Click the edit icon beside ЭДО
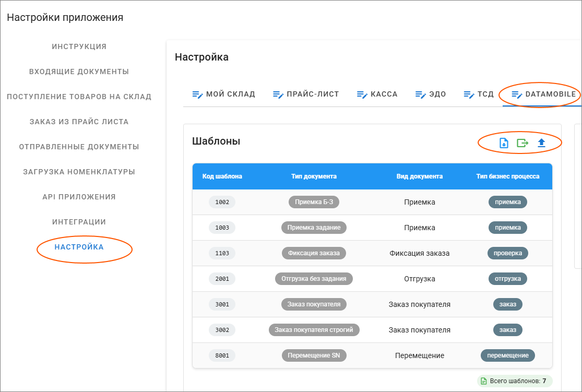This screenshot has height=392, width=582. click(421, 94)
